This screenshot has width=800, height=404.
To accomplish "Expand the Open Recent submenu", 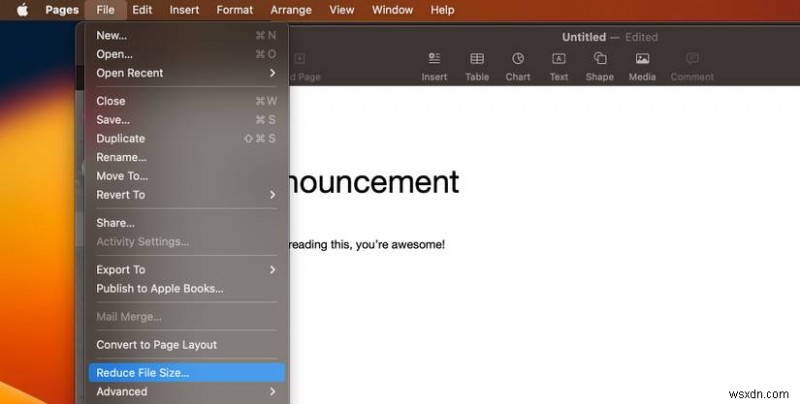I will 186,73.
